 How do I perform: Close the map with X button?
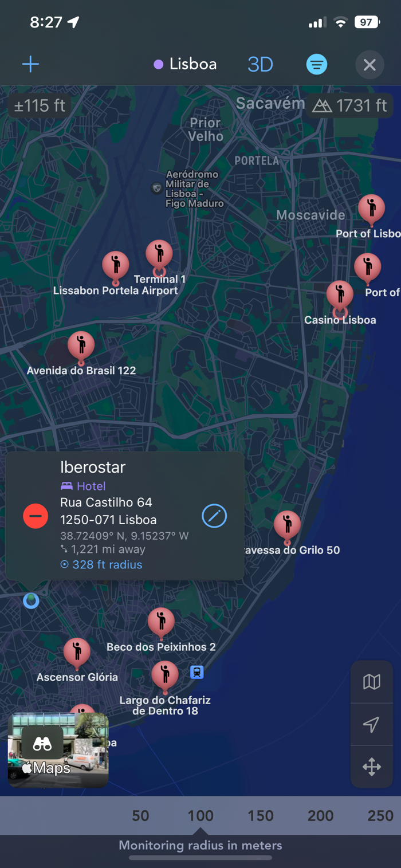(369, 65)
